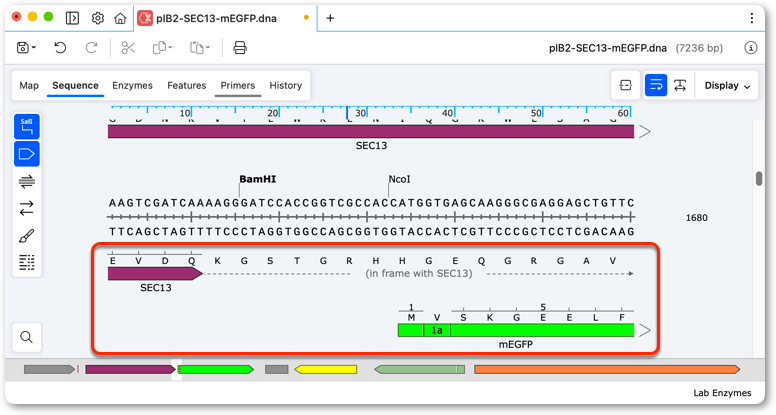Toggle line wrap view button

pos(656,86)
